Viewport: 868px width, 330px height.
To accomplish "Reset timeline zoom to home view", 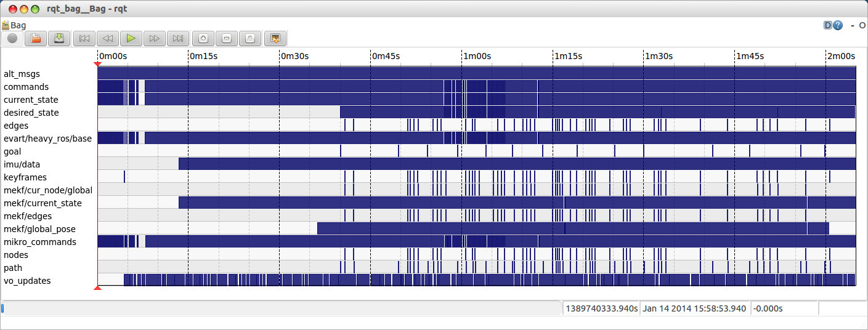I will click(250, 38).
